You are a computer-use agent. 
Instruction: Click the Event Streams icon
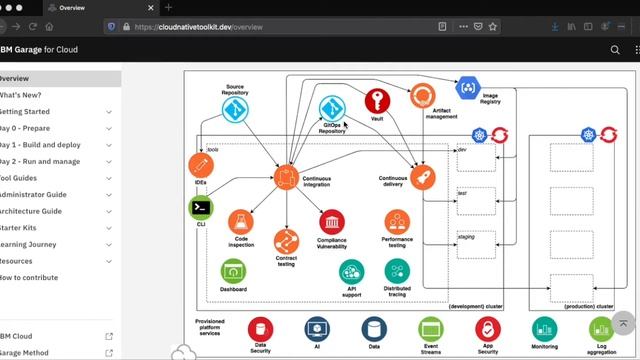[x=431, y=329]
